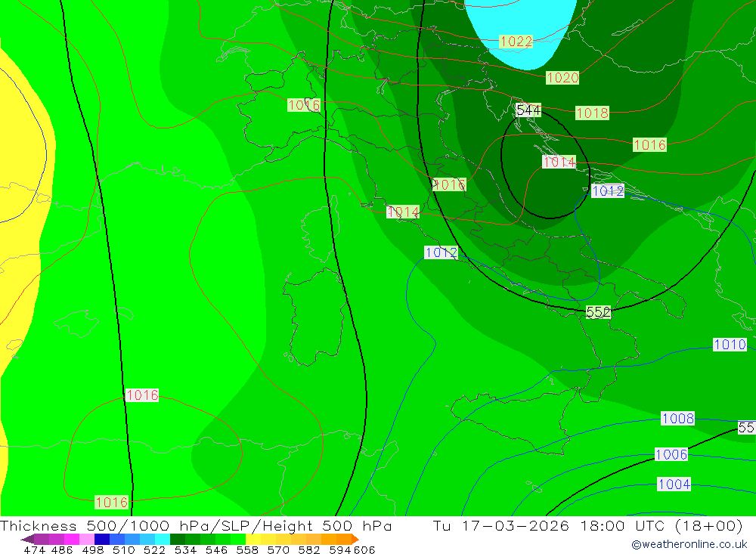The height and width of the screenshot is (554, 756).
Task: Click the blue 1008 isobar label
Action: pyautogui.click(x=678, y=418)
